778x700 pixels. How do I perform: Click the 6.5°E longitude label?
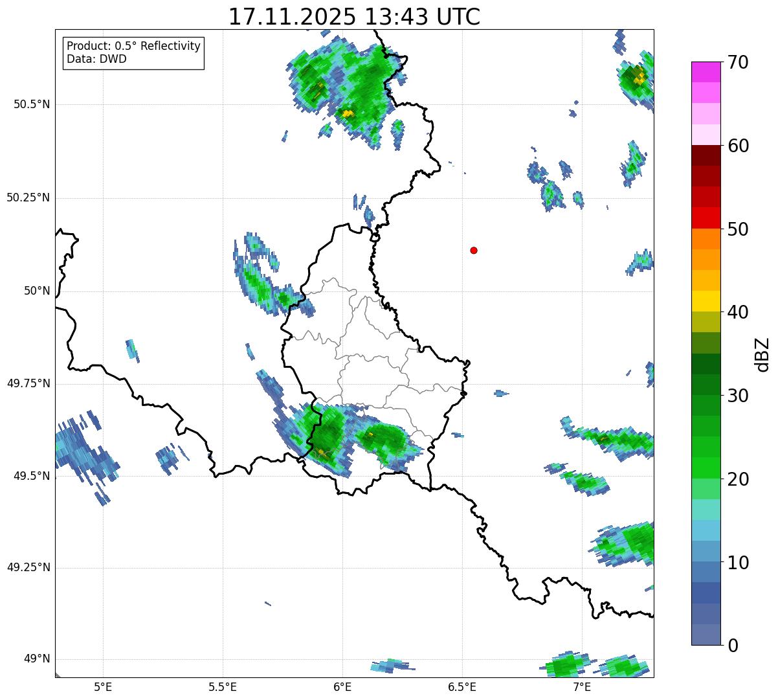[x=462, y=686]
